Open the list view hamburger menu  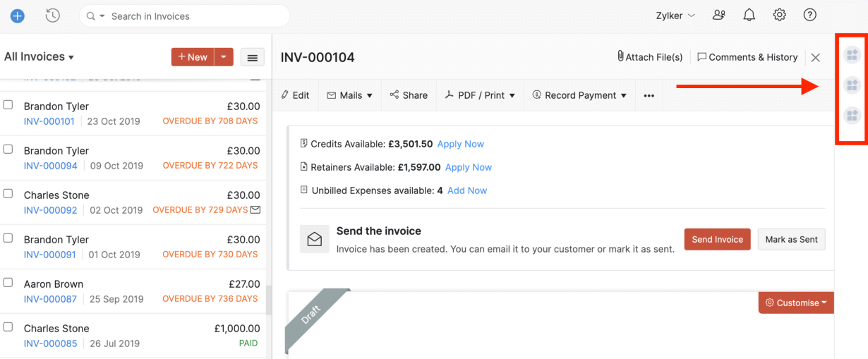point(253,57)
